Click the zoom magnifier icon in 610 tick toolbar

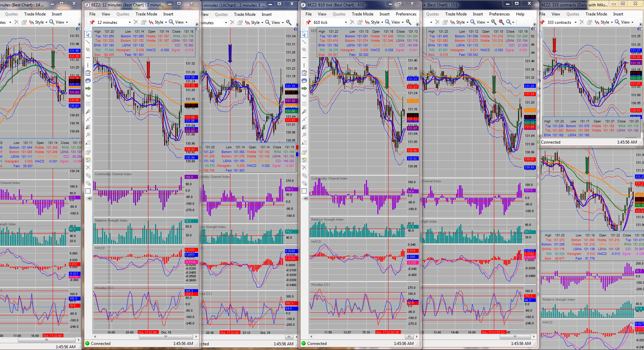(409, 22)
